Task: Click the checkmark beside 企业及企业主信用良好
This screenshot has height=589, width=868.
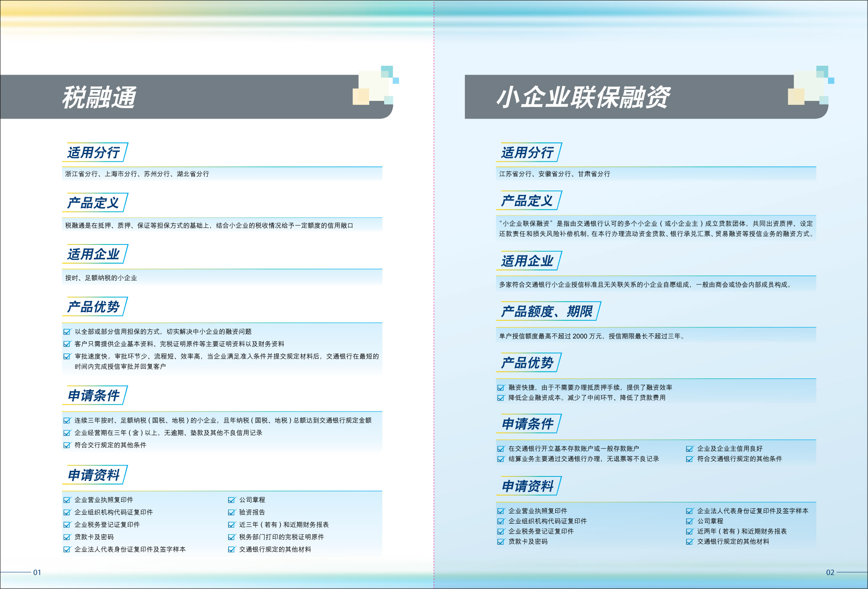Action: (x=690, y=449)
